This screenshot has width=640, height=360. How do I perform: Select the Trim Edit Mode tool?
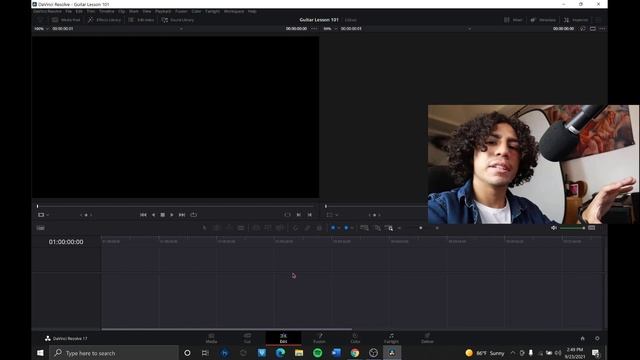(217, 228)
